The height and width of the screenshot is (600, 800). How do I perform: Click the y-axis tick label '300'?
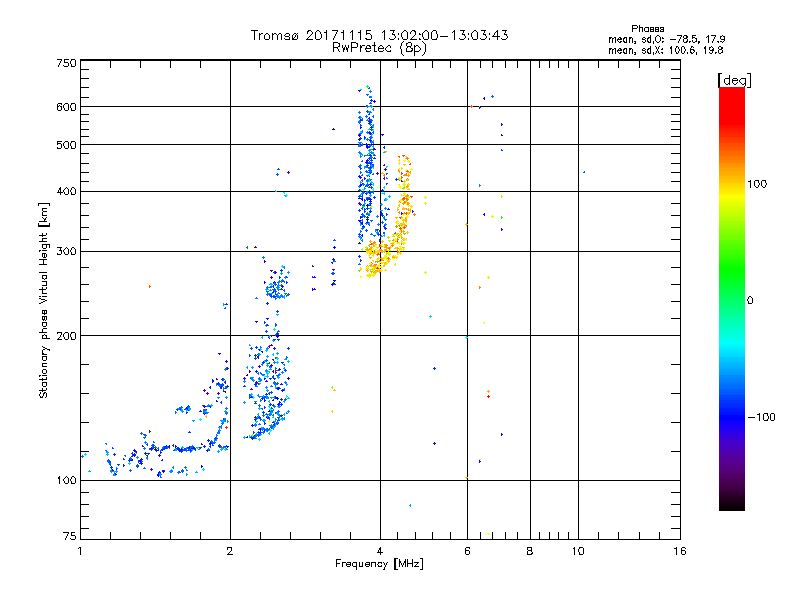coord(67,252)
